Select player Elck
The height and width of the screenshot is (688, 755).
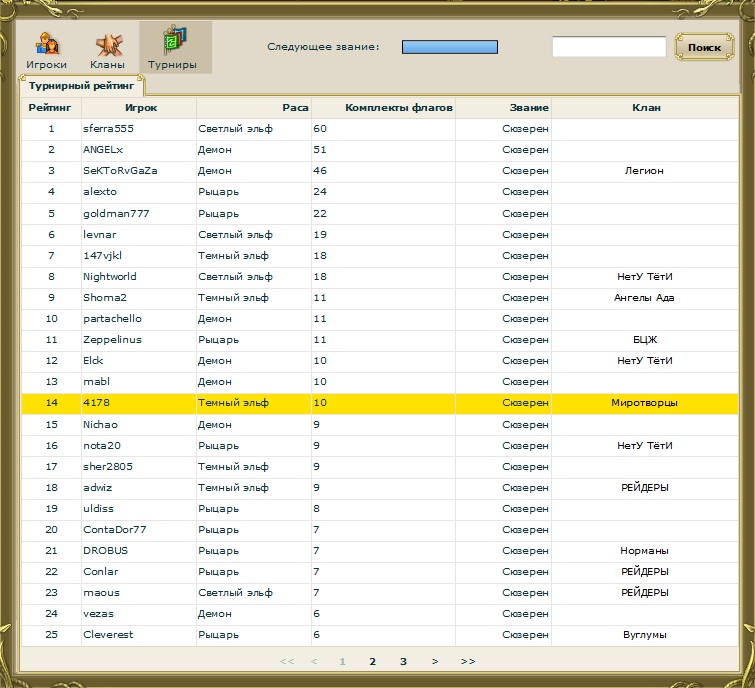coord(93,361)
